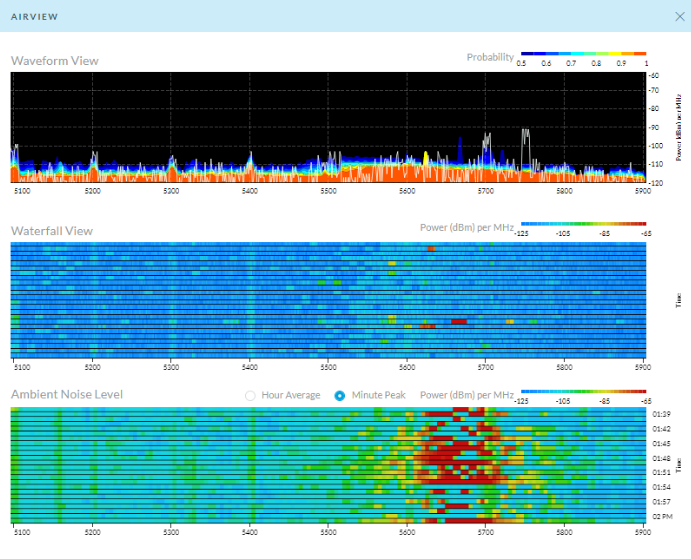Click the Probability color scale bar
This screenshot has height=559, width=691.
[583, 53]
